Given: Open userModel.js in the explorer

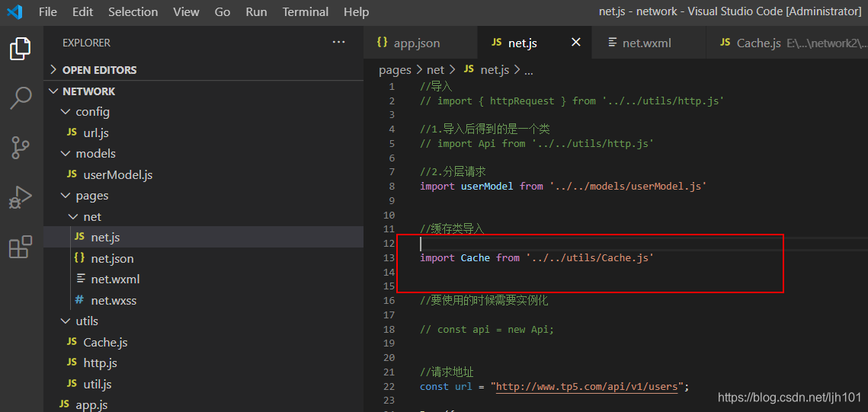Looking at the screenshot, I should [203, 174].
